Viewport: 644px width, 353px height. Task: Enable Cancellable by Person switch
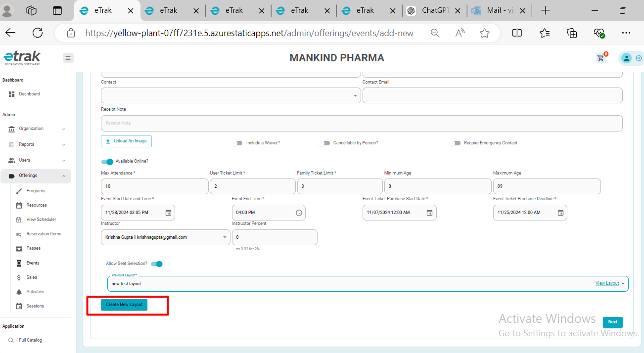pos(324,143)
